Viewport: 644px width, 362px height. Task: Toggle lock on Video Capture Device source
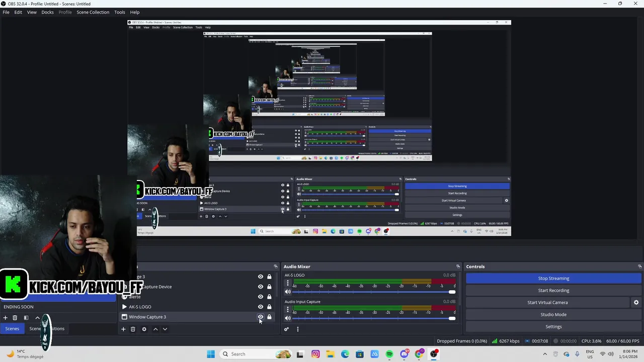tap(269, 287)
